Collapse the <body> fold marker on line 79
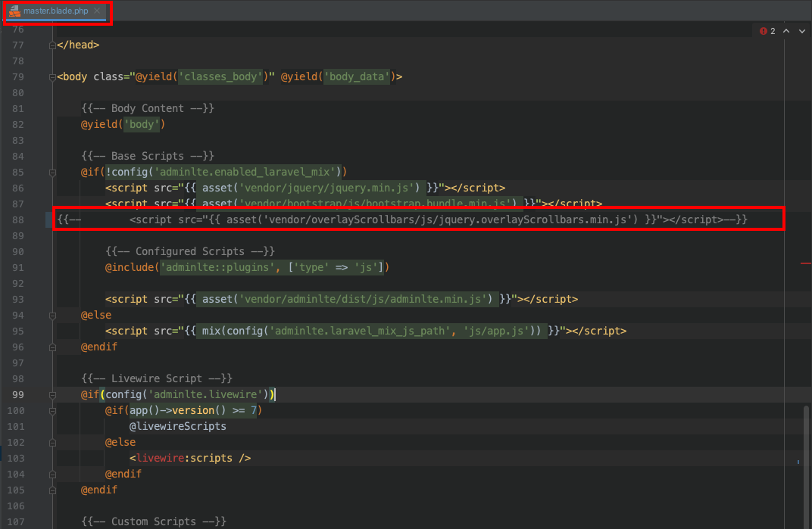 (52, 77)
